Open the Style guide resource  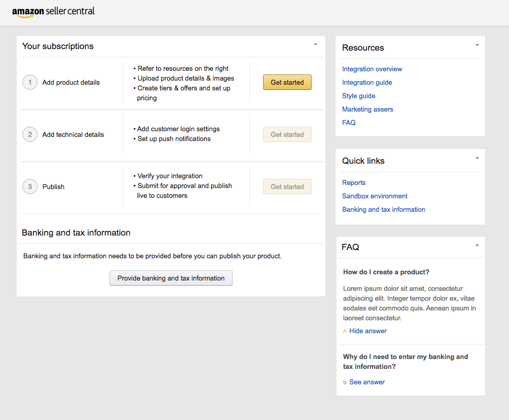(359, 96)
